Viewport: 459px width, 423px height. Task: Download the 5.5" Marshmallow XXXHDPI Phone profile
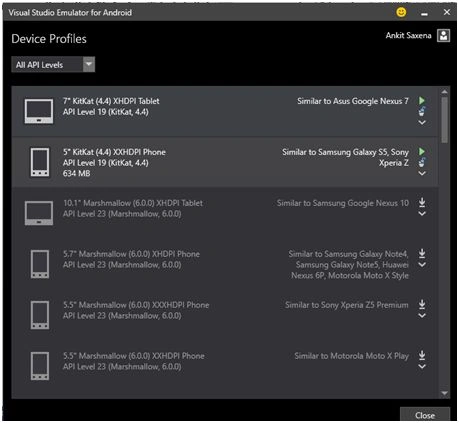[x=422, y=304]
